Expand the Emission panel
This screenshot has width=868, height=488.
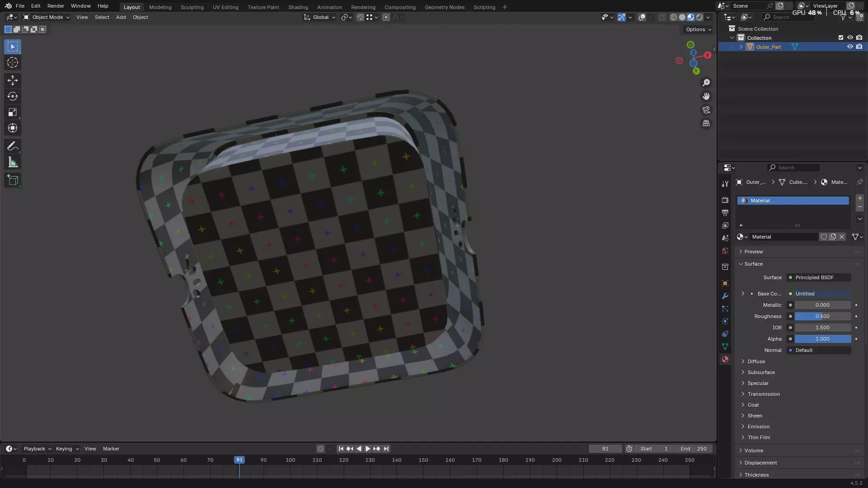click(x=758, y=427)
